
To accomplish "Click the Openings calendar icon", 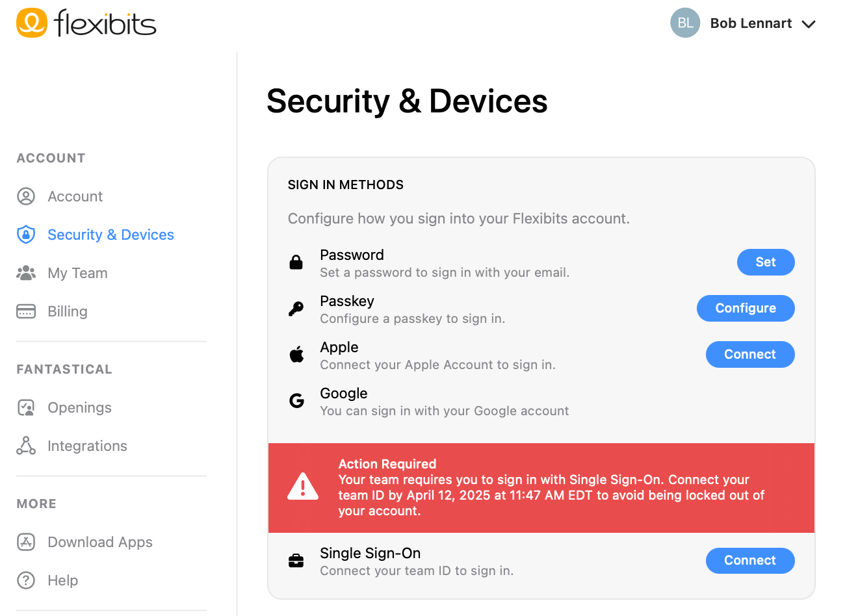I will pyautogui.click(x=26, y=407).
